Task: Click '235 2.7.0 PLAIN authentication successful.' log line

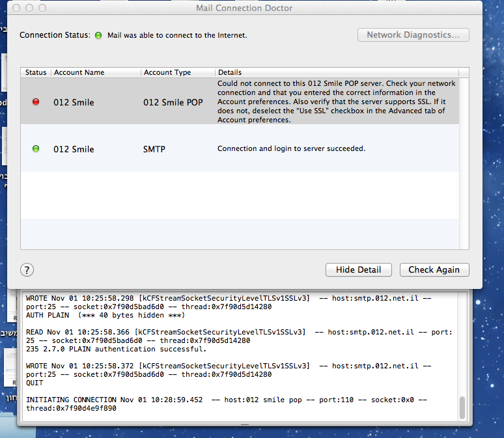Action: coord(116,349)
